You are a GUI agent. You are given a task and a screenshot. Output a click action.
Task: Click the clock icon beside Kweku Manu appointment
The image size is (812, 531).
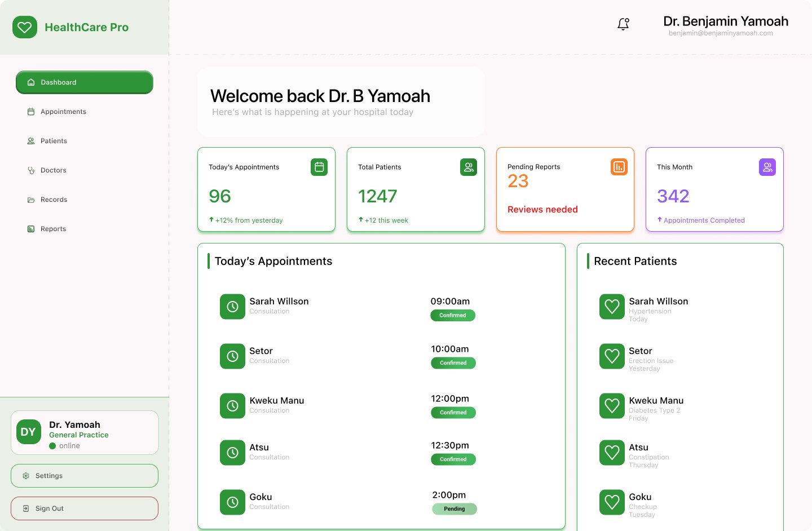coord(232,406)
